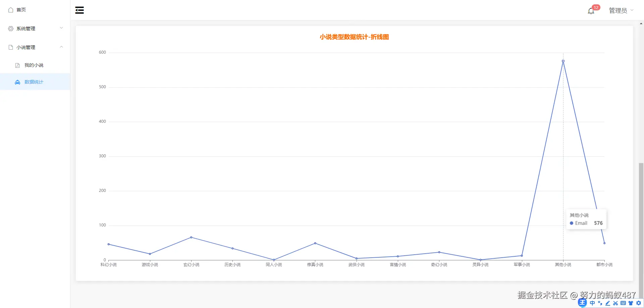Select the gear icon next to 系统管理
Screen dimensions: 644x308
10,28
